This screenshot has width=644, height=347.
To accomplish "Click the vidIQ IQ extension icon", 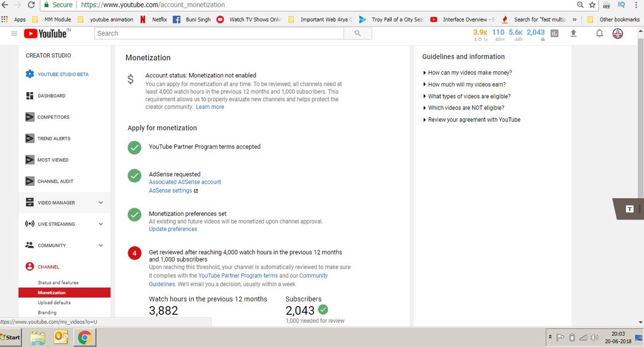I will [x=621, y=5].
